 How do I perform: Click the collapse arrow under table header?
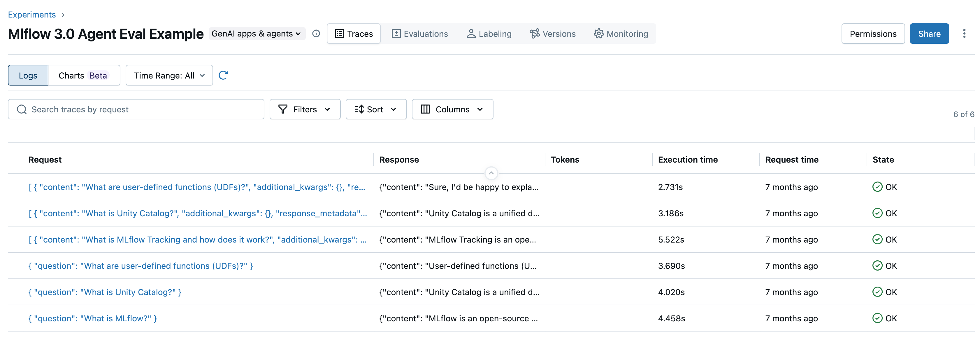click(491, 173)
